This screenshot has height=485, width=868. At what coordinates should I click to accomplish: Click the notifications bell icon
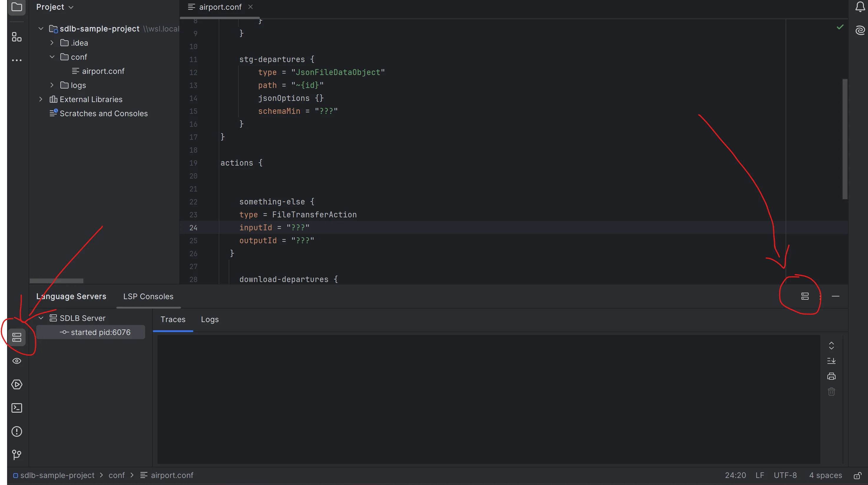(860, 7)
